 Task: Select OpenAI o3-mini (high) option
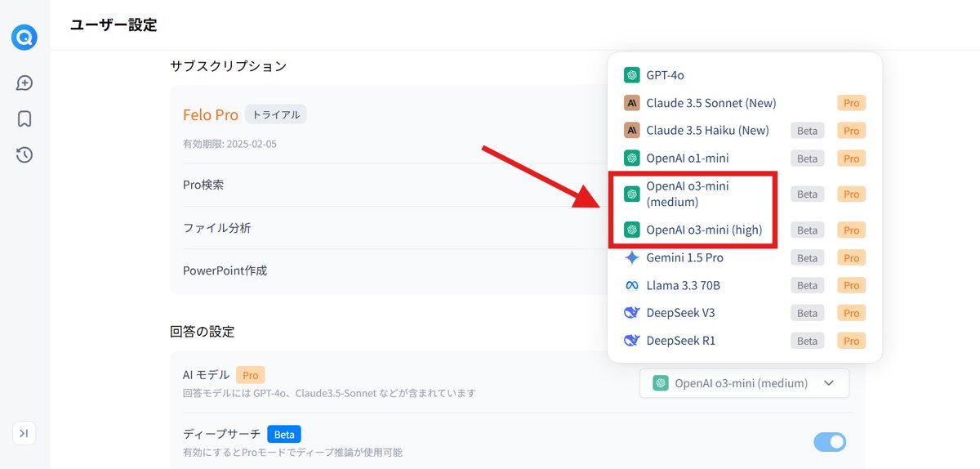click(x=745, y=230)
